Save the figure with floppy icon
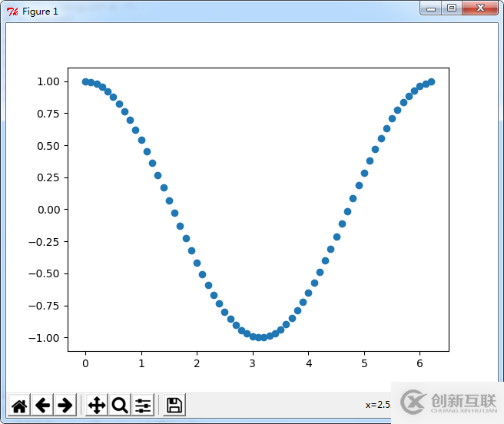Viewport: 504px width, 424px height. (174, 405)
